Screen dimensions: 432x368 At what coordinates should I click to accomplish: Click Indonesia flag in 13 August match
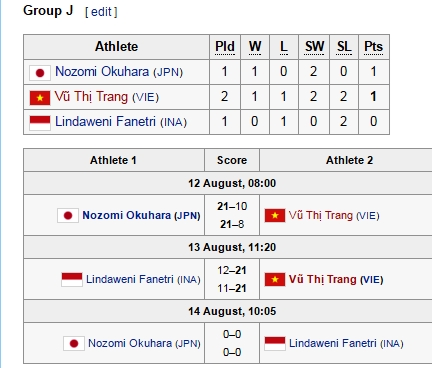click(x=72, y=279)
